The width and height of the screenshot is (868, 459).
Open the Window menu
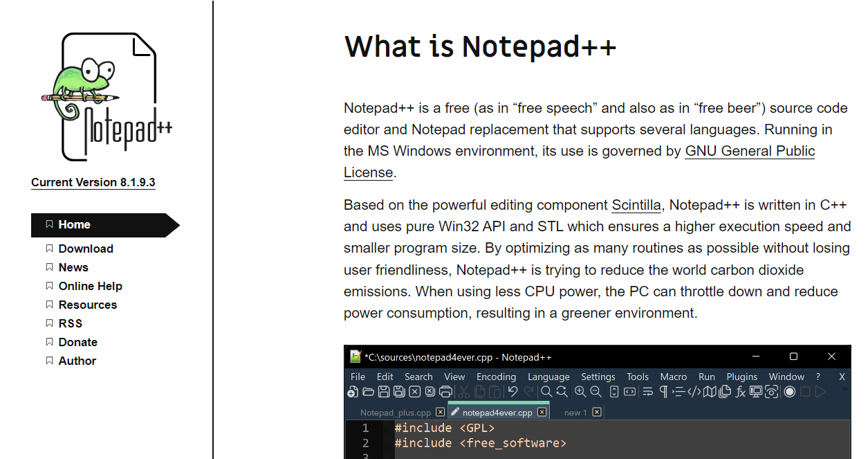(x=786, y=377)
